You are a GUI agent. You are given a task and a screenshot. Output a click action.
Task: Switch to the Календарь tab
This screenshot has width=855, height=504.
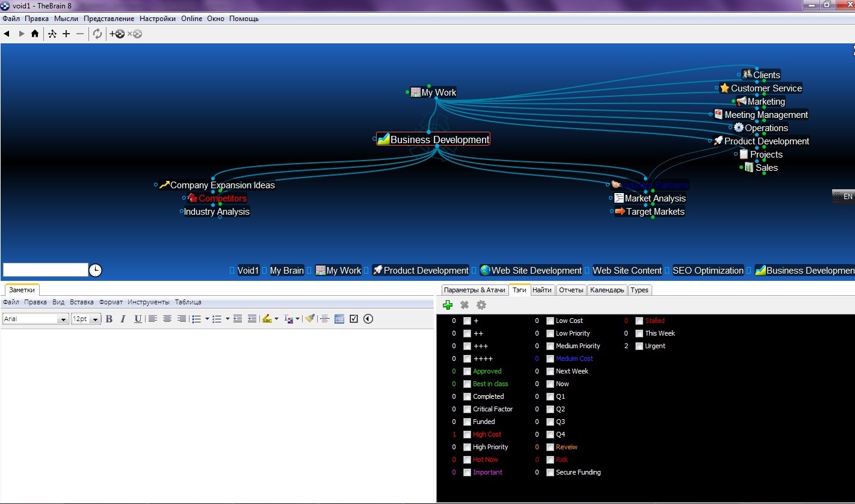(607, 290)
